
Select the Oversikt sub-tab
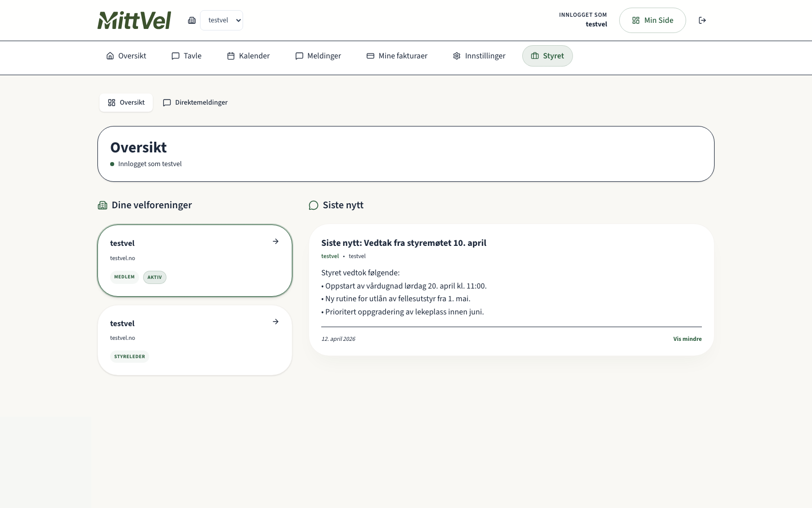[126, 103]
